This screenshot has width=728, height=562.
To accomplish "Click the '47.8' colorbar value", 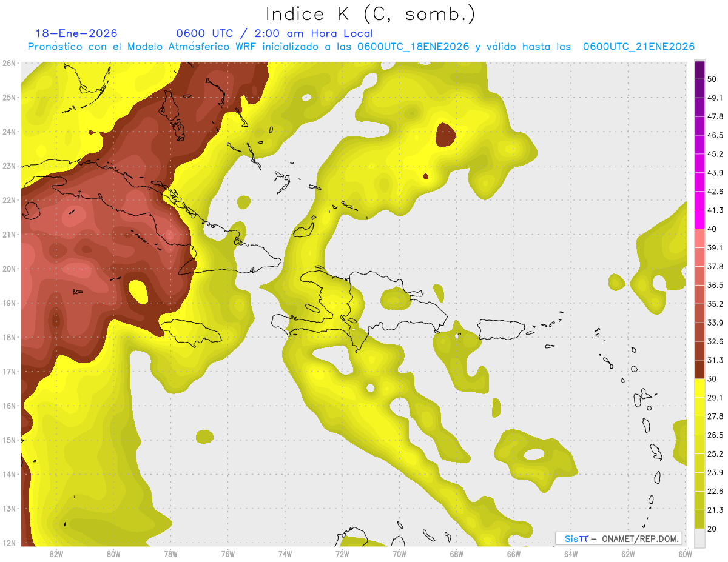I will pyautogui.click(x=715, y=116).
